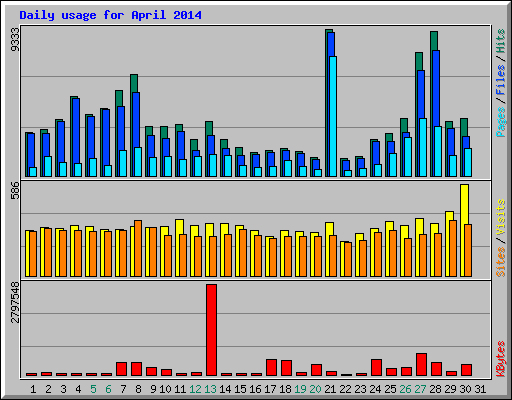Click day label 28 on the x-axis

click(435, 389)
